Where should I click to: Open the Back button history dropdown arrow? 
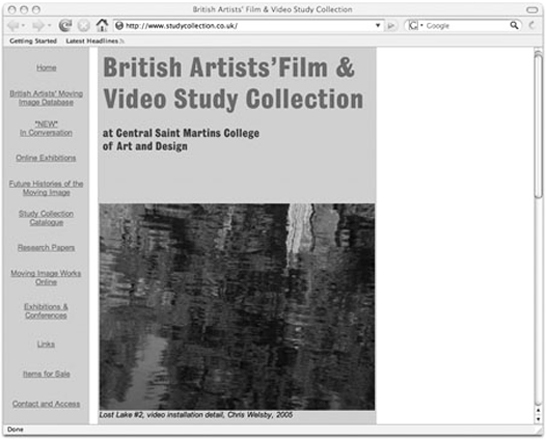click(23, 26)
